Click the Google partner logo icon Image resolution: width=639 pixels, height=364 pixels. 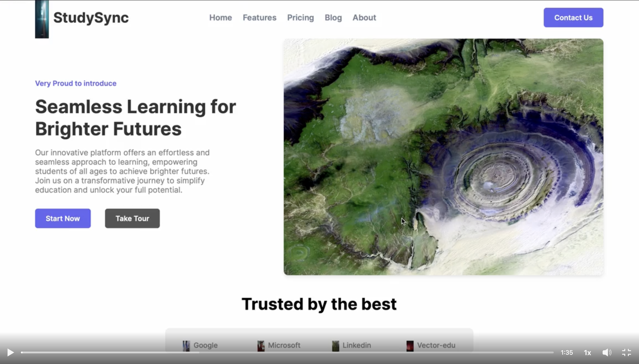point(186,346)
